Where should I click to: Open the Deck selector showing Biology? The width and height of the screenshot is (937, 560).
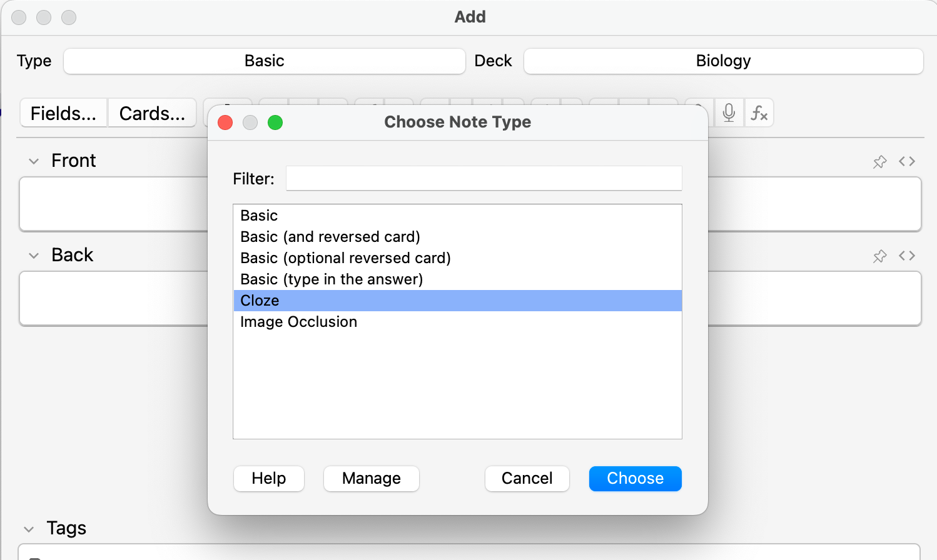point(723,61)
